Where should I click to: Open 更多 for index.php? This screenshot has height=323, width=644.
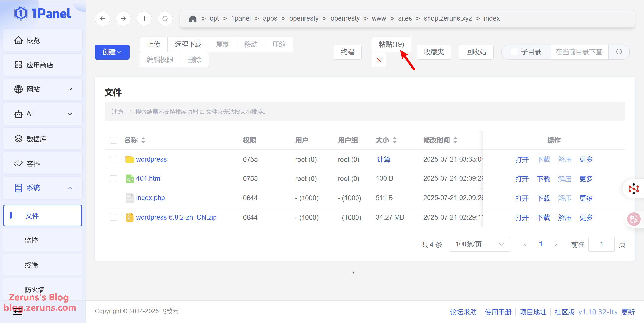click(x=586, y=198)
